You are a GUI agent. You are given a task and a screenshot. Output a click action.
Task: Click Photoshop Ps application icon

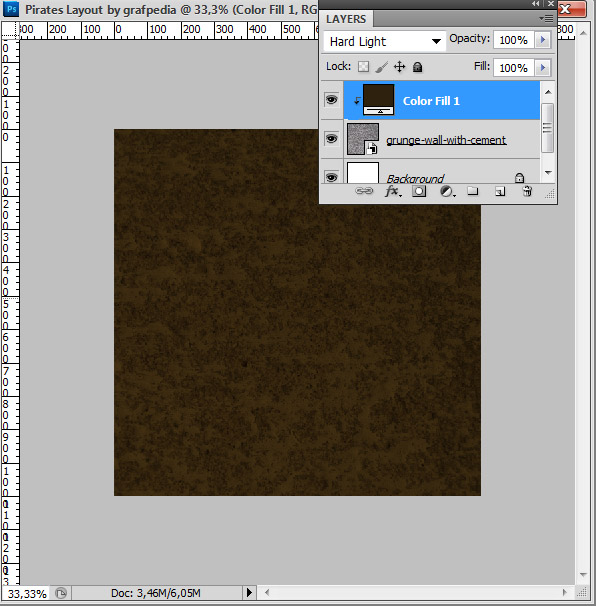pos(11,9)
